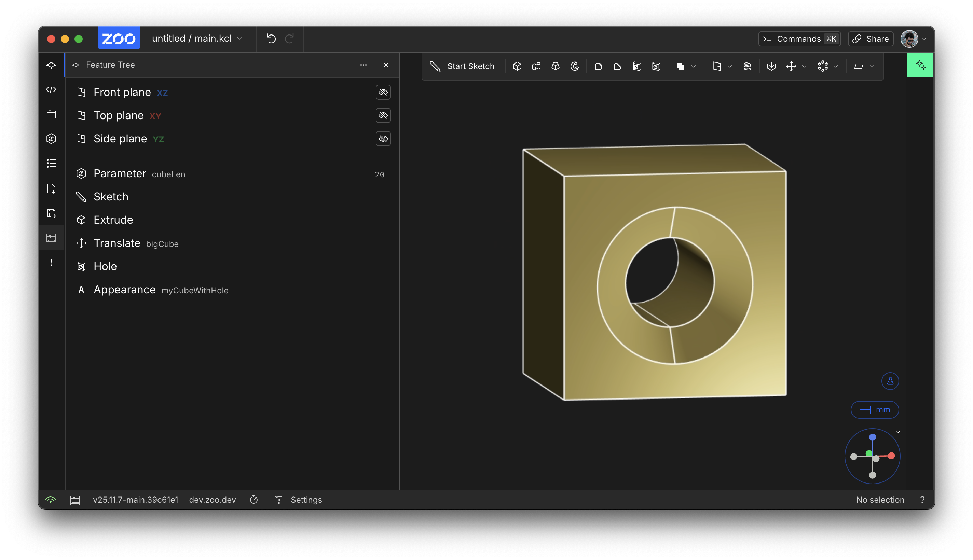This screenshot has height=560, width=973.
Task: Open the untitled / main.kcl file dropdown
Action: 197,39
